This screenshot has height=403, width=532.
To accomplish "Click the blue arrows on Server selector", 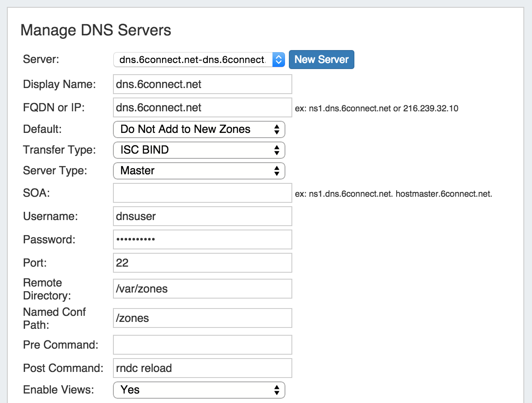I will [279, 60].
